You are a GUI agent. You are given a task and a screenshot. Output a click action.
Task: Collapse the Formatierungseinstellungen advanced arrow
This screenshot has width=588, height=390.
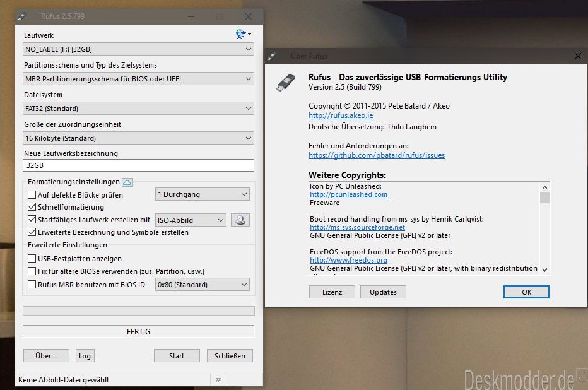click(x=127, y=182)
